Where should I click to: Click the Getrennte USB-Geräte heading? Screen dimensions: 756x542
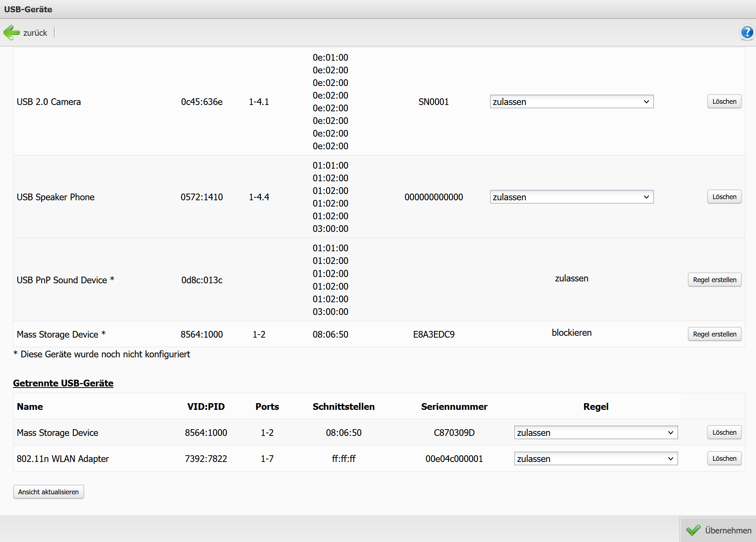coord(63,383)
